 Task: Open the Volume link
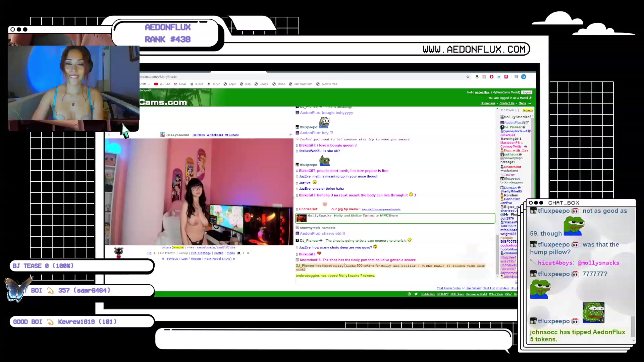(x=166, y=248)
